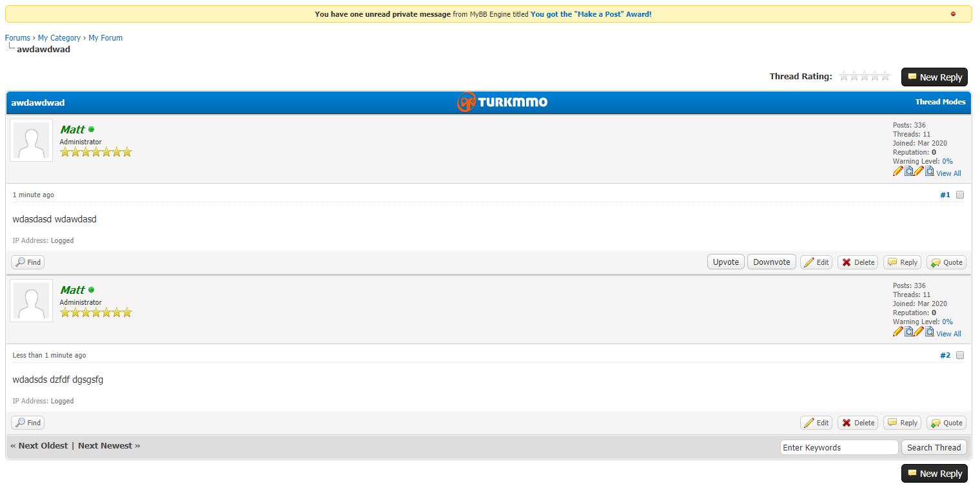Click the top New Reply button
The height and width of the screenshot is (493, 980).
pos(934,77)
